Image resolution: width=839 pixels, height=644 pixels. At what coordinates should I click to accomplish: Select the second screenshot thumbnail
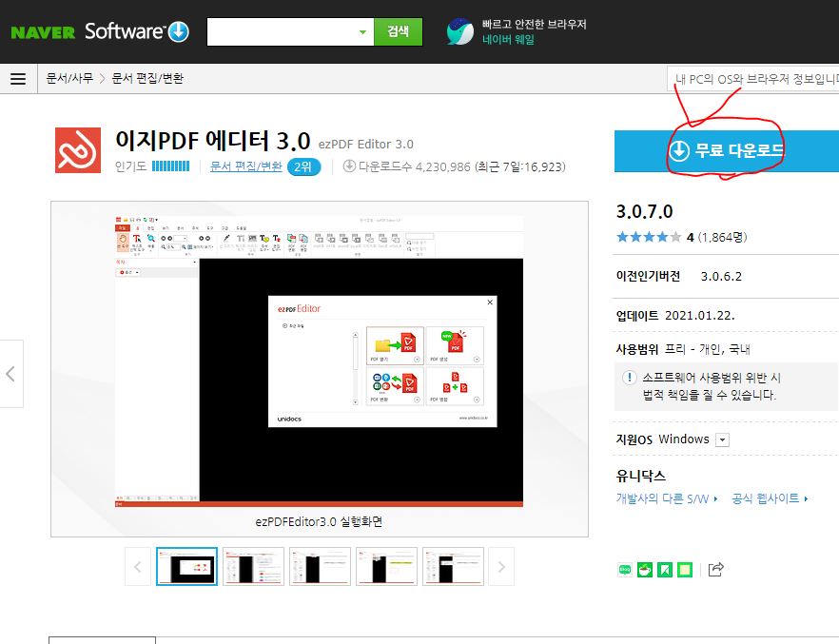[x=253, y=566]
